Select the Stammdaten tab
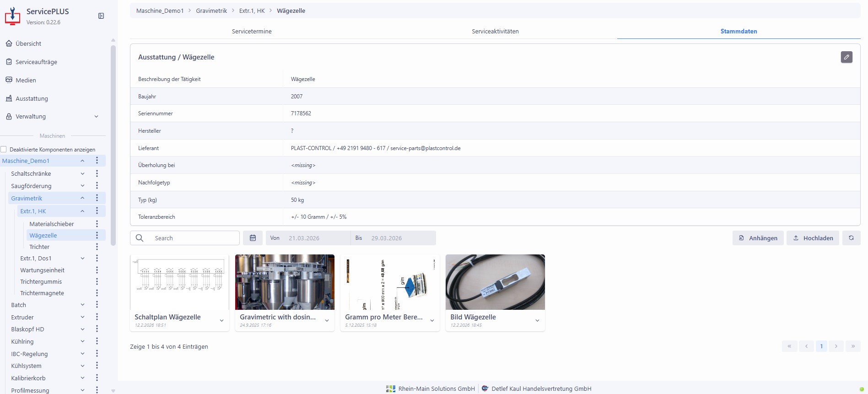Viewport: 868px width, 394px height. (x=739, y=31)
